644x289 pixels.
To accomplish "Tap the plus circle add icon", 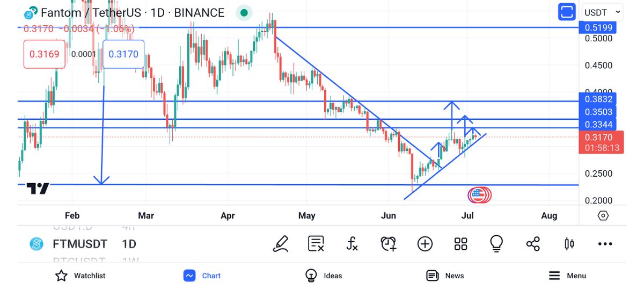I will 425,244.
